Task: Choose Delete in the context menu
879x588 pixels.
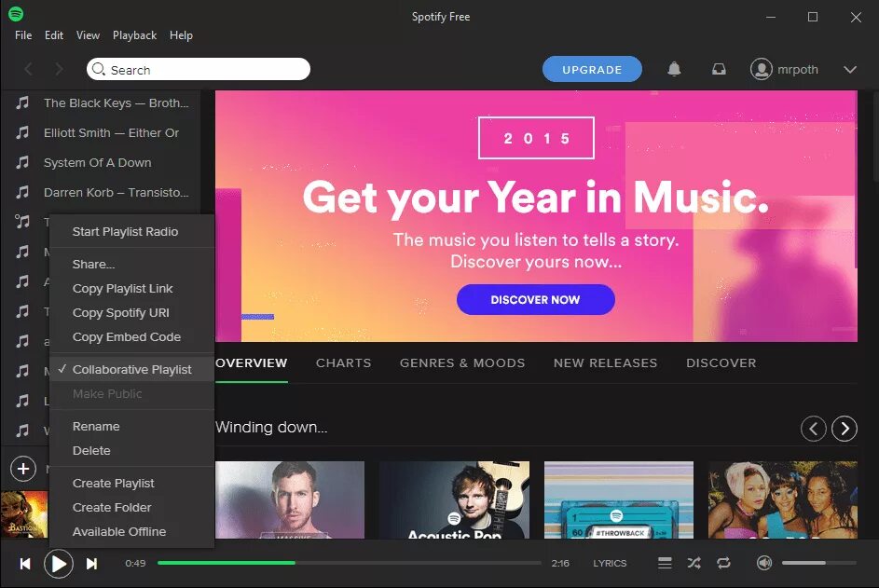Action: pyautogui.click(x=131, y=451)
